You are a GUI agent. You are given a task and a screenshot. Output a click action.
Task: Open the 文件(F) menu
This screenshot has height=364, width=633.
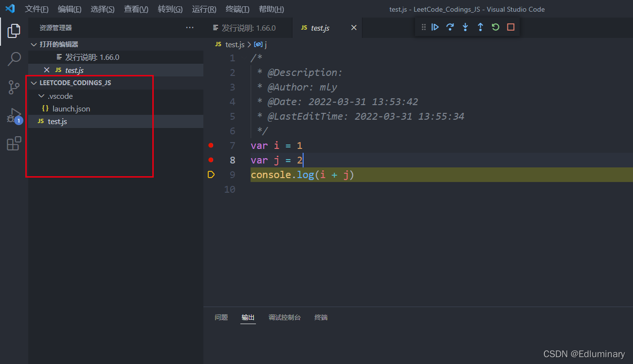point(36,9)
